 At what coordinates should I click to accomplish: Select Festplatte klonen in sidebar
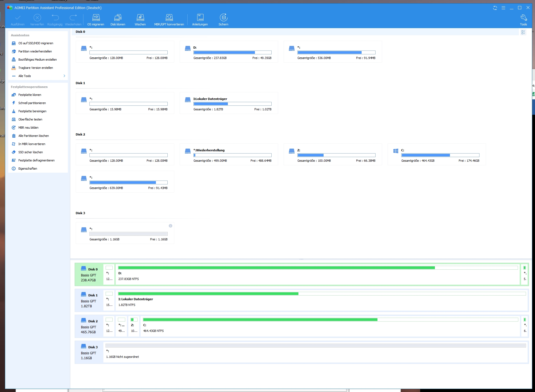pyautogui.click(x=30, y=95)
